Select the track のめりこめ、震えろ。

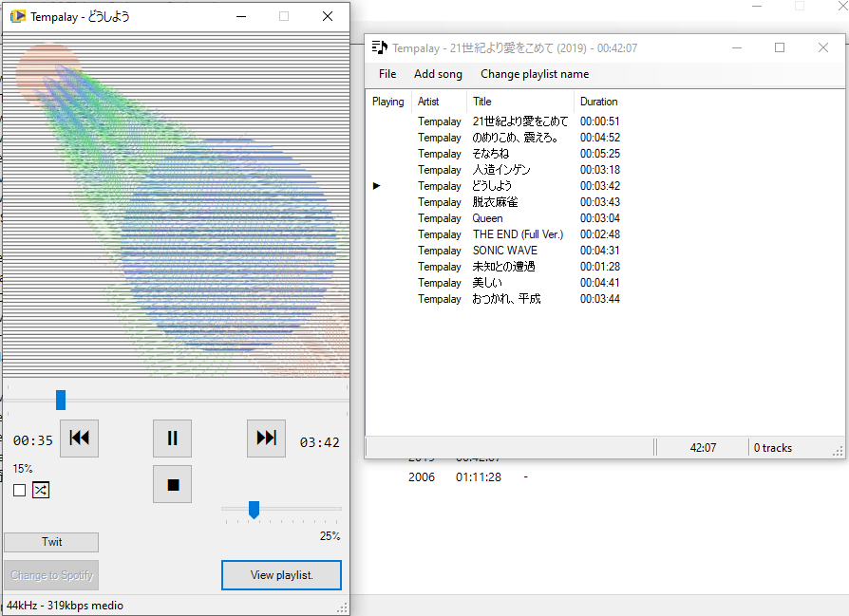[x=515, y=138]
